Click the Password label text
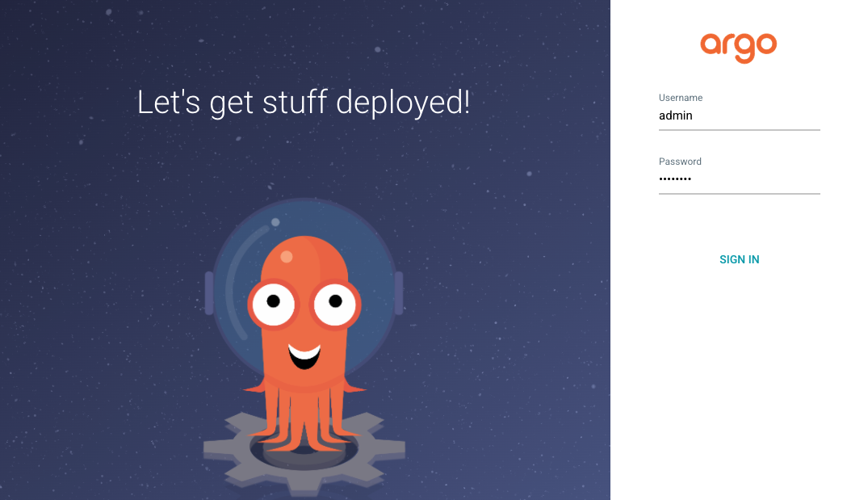Viewport: 868px width, 500px height. [x=680, y=161]
